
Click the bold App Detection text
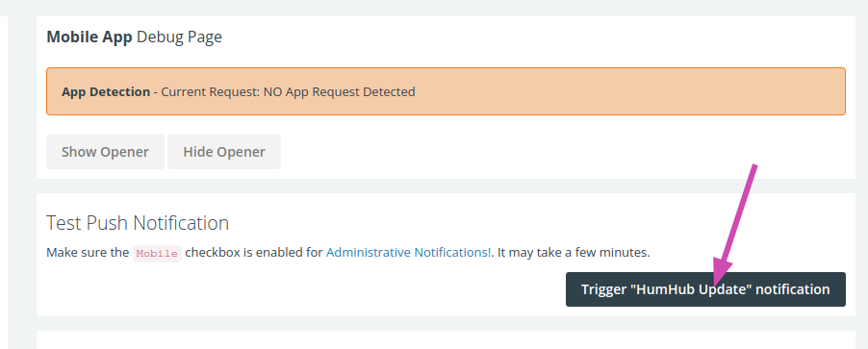pos(106,91)
